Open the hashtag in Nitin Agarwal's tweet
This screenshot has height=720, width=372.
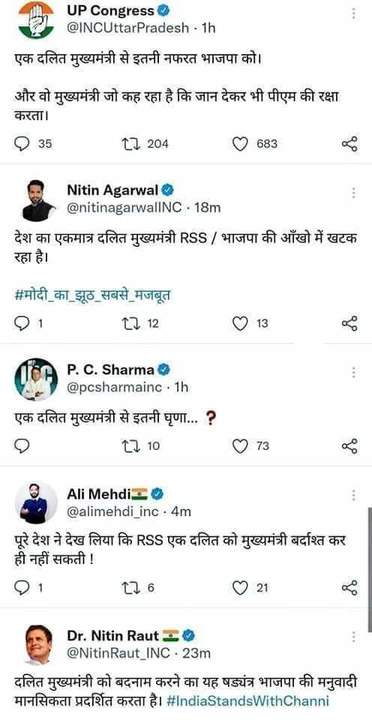point(92,295)
